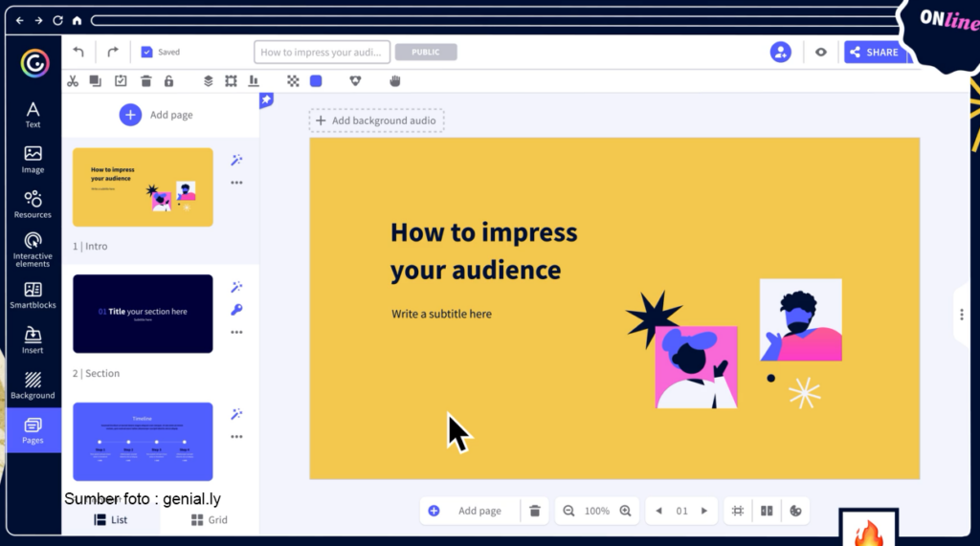The height and width of the screenshot is (546, 980).
Task: Toggle the pin icon of pages panel
Action: (266, 100)
